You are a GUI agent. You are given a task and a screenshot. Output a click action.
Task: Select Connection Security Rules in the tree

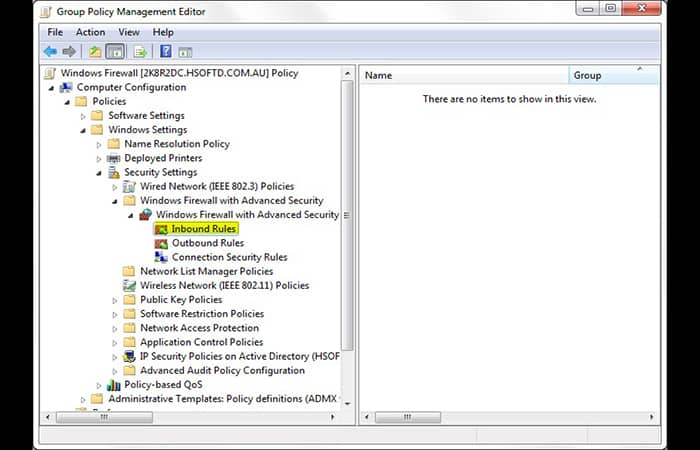(x=229, y=257)
